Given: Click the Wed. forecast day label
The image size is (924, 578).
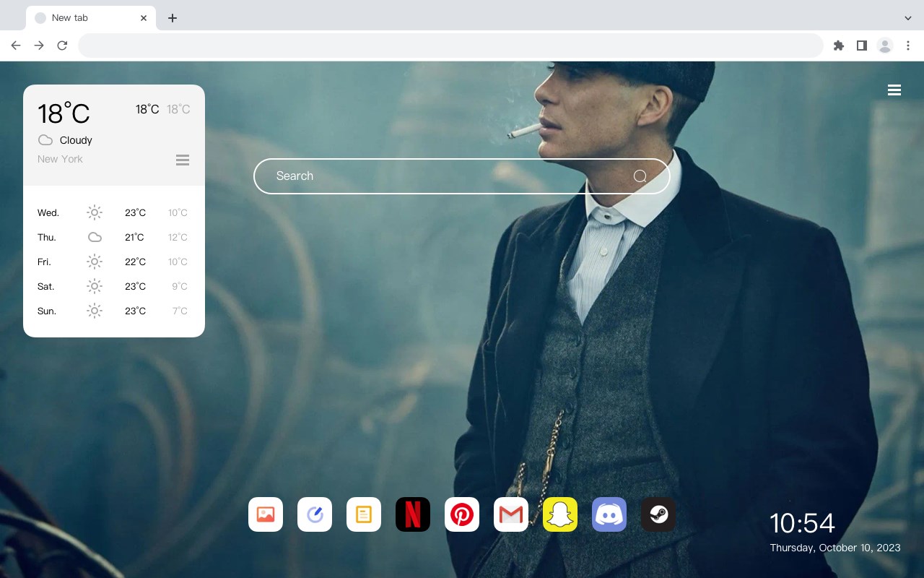Looking at the screenshot, I should pyautogui.click(x=48, y=212).
